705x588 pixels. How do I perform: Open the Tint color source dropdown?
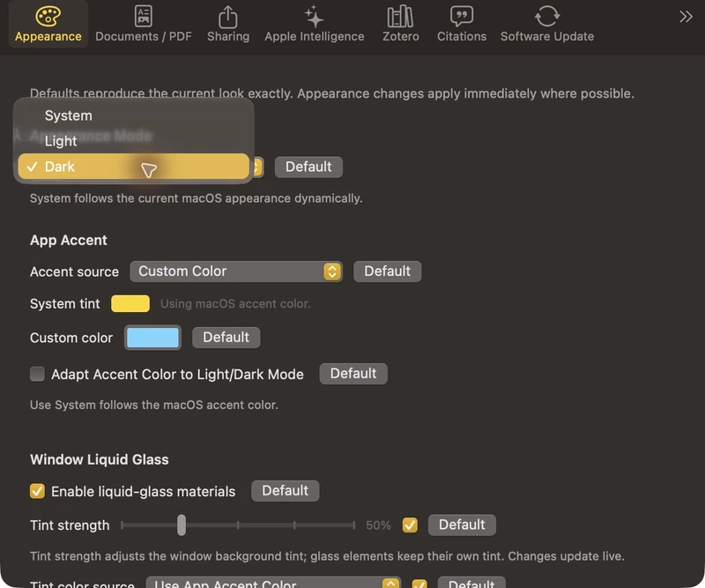273,583
